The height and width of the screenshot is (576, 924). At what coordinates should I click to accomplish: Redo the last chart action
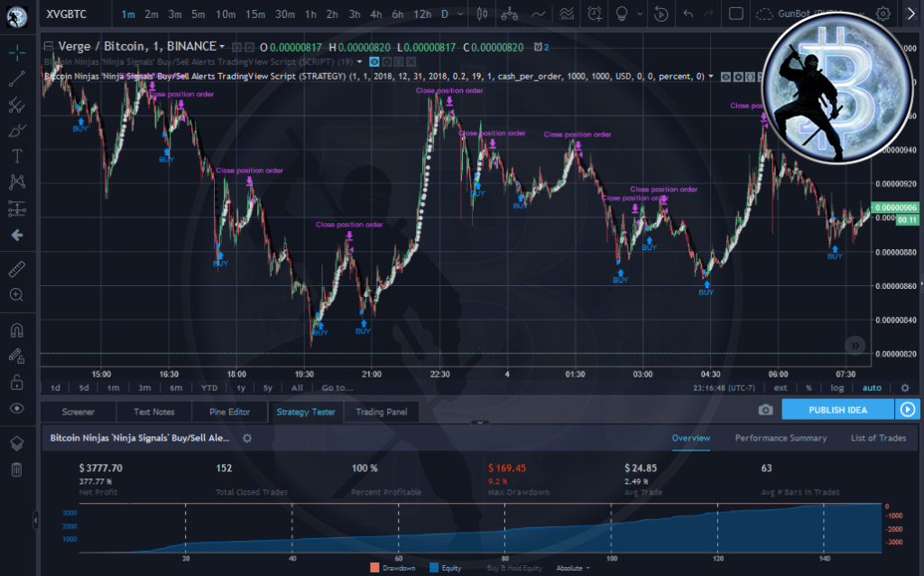coord(708,14)
